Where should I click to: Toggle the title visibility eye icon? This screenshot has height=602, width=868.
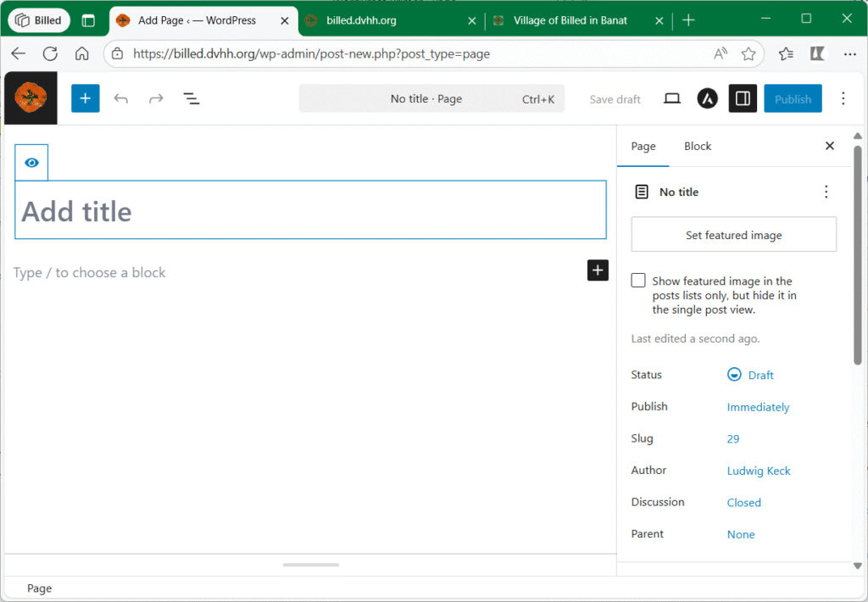pos(31,163)
